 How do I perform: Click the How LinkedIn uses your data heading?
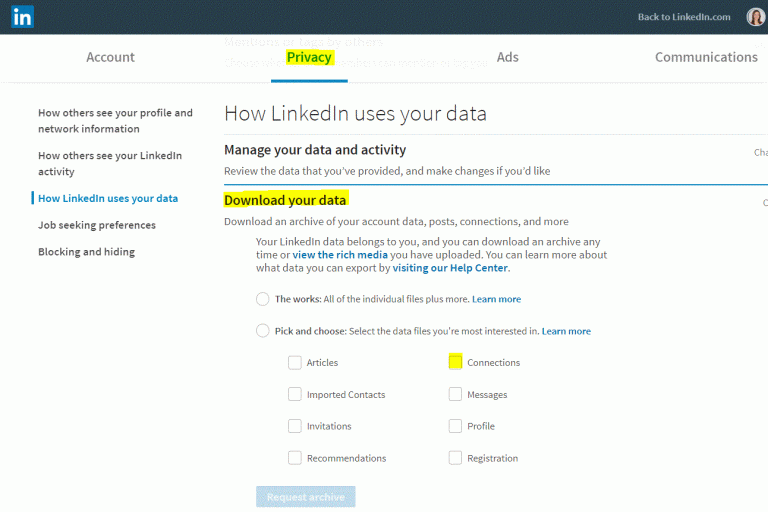click(x=356, y=114)
